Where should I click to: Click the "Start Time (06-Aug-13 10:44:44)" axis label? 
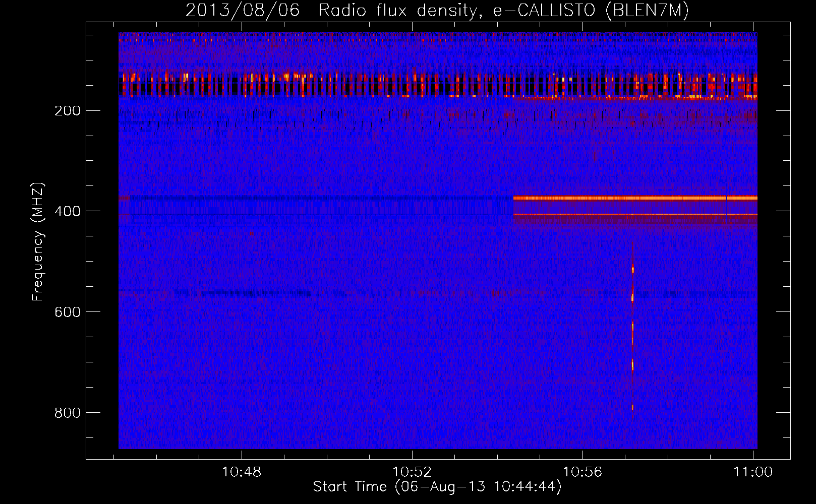pyautogui.click(x=437, y=487)
